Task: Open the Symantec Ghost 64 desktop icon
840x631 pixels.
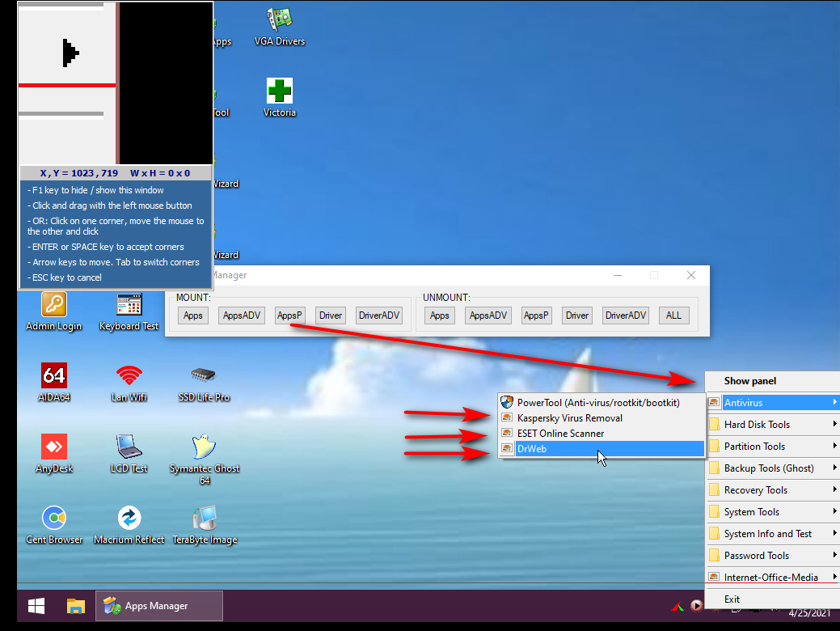Action: point(204,459)
